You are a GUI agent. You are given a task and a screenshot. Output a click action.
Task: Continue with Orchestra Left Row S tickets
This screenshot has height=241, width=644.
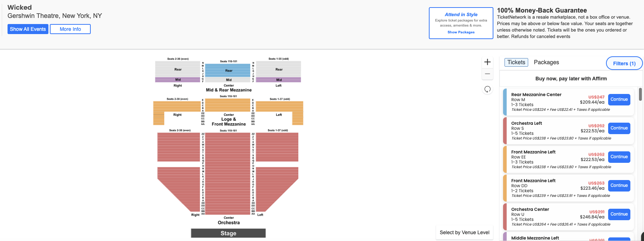[619, 128]
